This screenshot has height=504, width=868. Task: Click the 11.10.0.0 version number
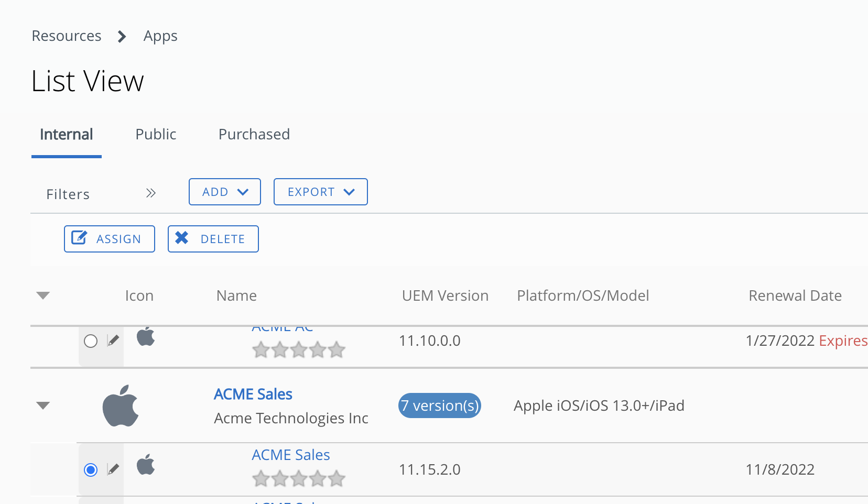pyautogui.click(x=430, y=341)
